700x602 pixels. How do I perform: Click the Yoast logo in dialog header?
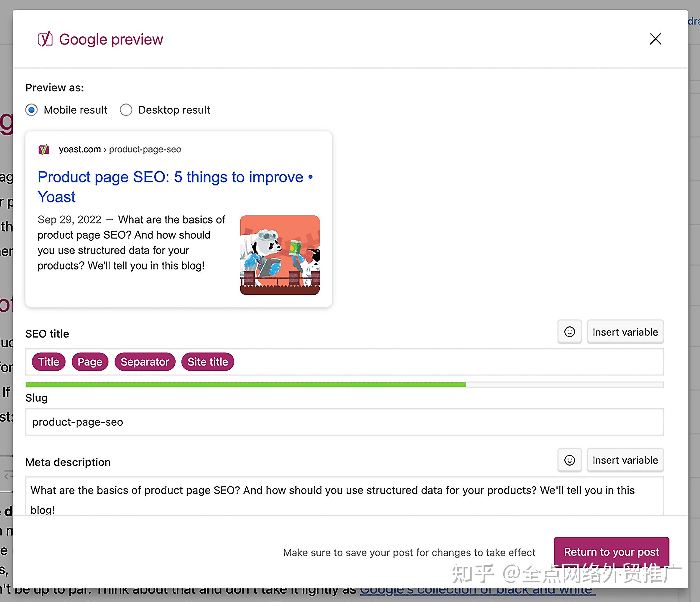coord(45,39)
